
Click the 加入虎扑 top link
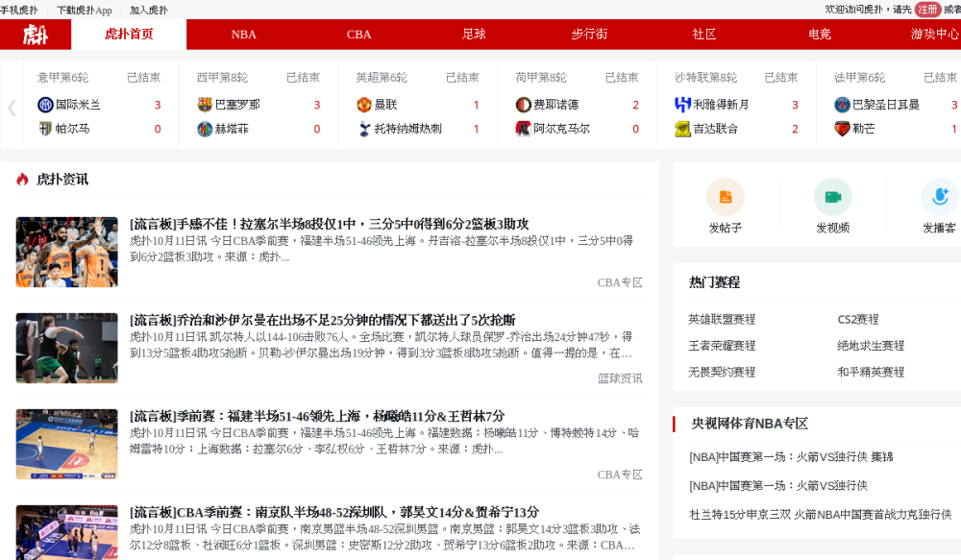[x=148, y=10]
